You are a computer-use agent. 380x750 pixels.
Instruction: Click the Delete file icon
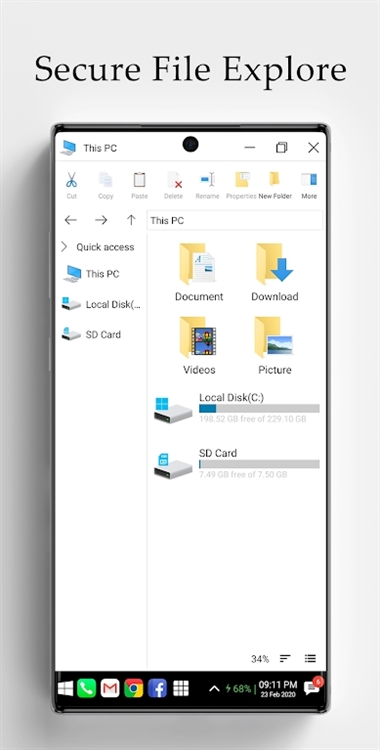(174, 180)
